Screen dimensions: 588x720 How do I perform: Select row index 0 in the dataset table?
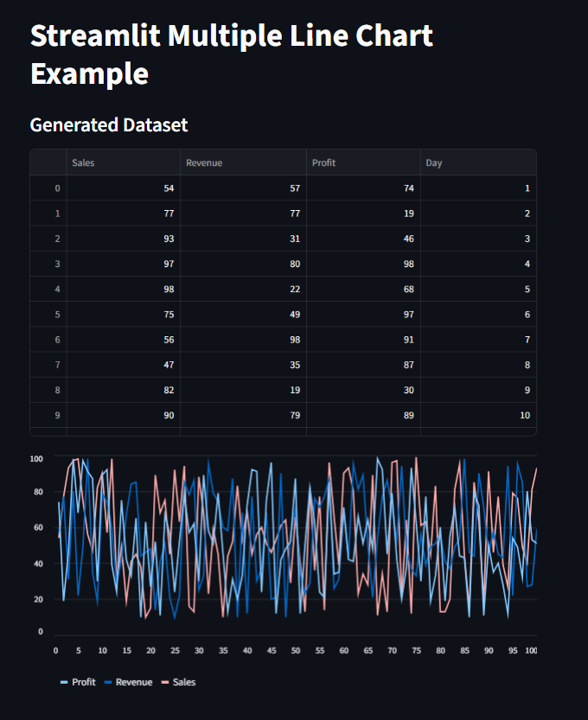48,188
